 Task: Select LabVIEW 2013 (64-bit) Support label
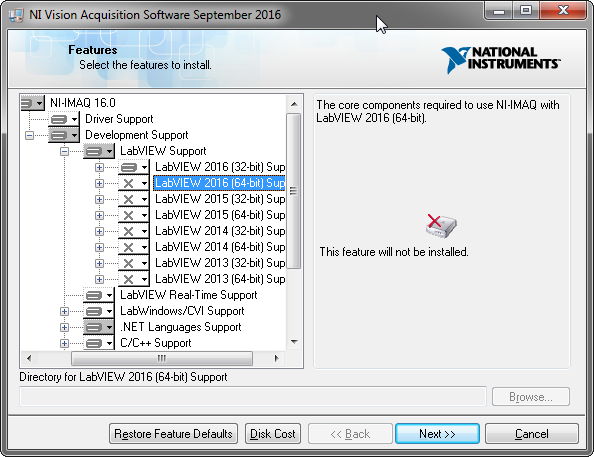point(220,279)
